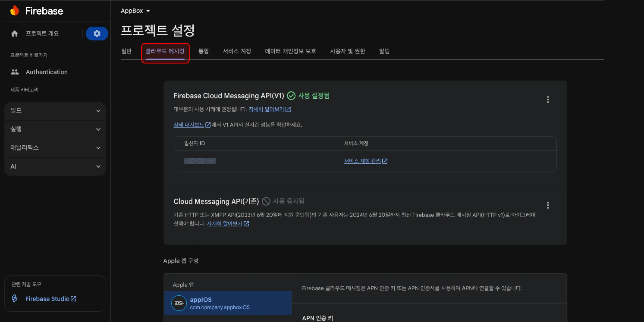Expand the AI category

(55, 166)
